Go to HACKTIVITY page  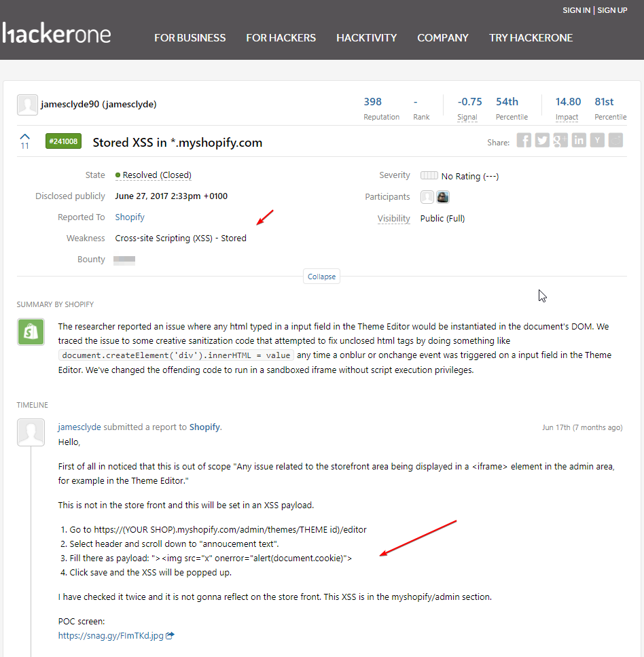(x=367, y=38)
